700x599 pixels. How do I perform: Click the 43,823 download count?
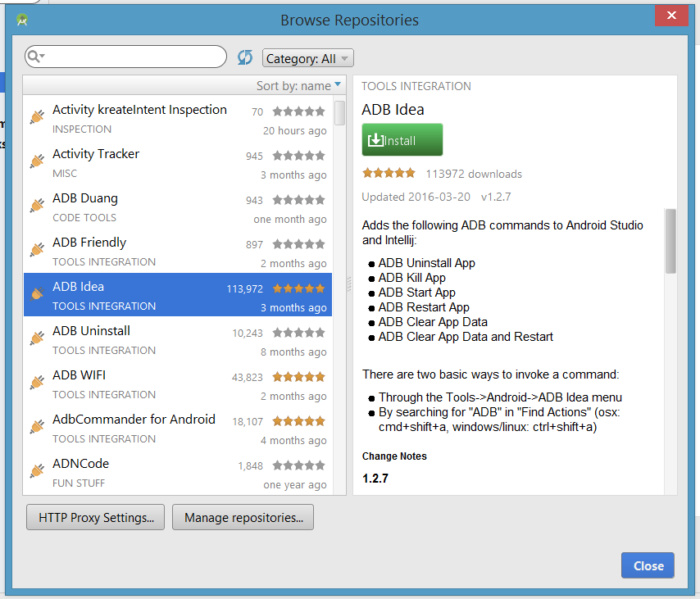(x=247, y=378)
